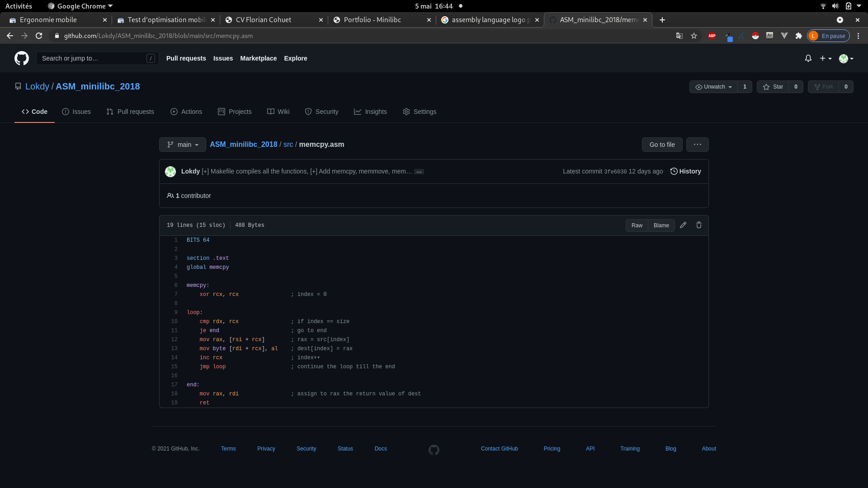Click the footer GitHub mark icon
The height and width of the screenshot is (488, 868).
point(434,450)
